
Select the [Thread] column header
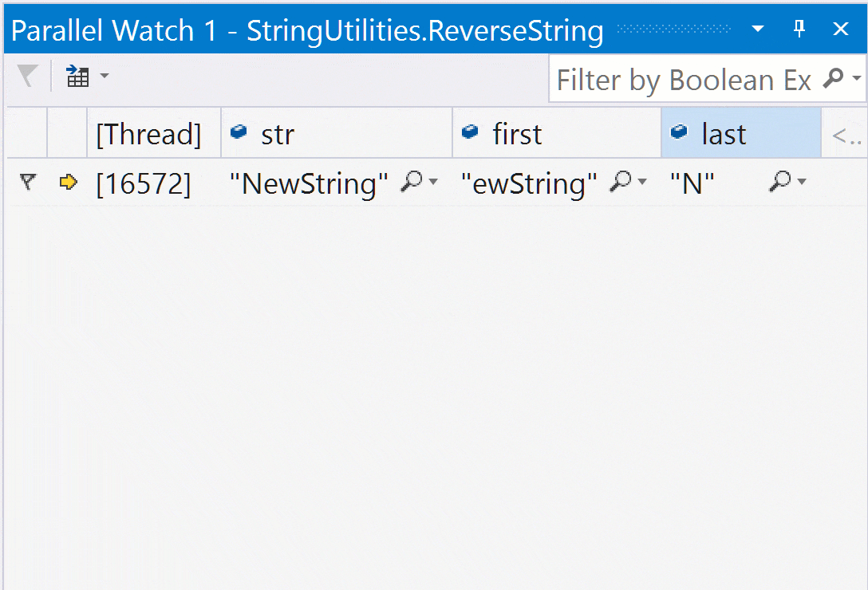148,134
